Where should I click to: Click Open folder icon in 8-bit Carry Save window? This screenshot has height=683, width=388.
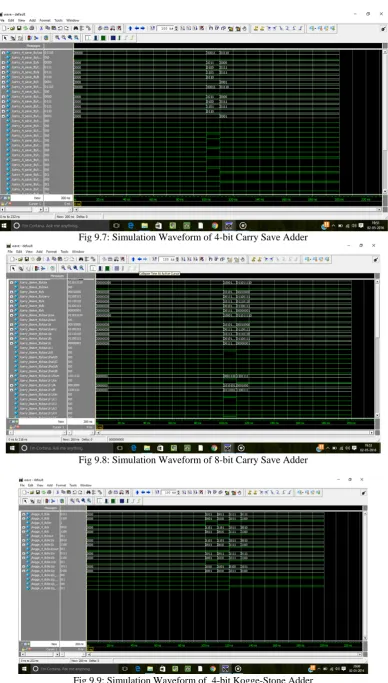(x=20, y=259)
